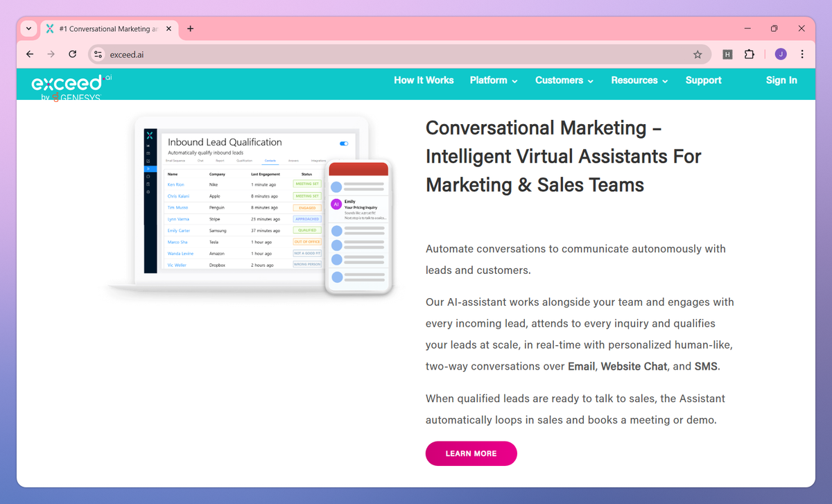The image size is (832, 504).
Task: Click the APPROACHED status badge
Action: (307, 219)
